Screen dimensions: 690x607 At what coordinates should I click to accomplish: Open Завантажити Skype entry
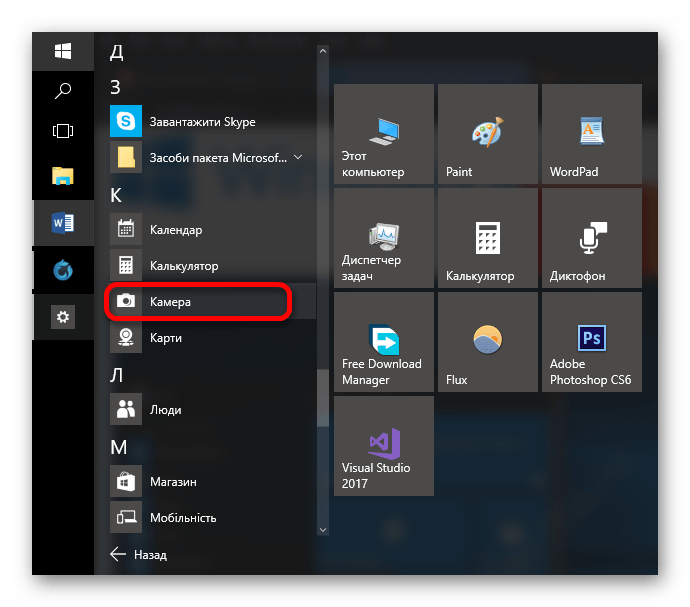click(x=201, y=122)
